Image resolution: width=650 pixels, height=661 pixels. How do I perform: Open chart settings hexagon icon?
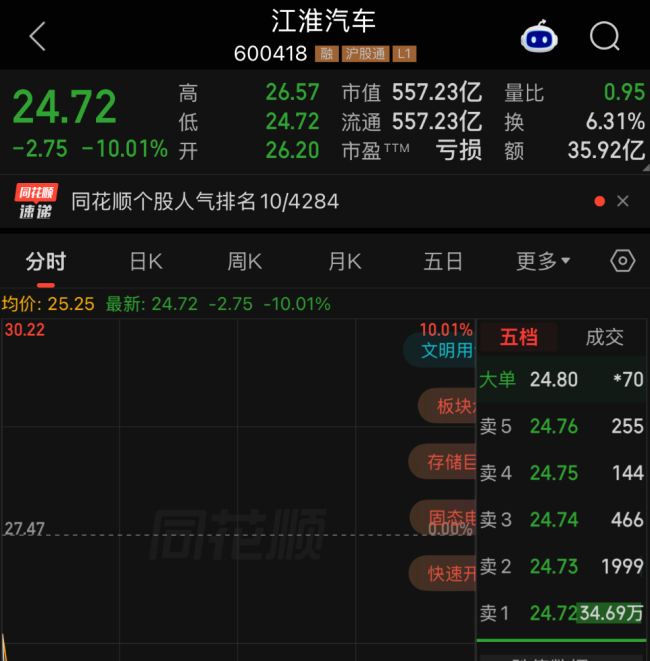[x=623, y=261]
